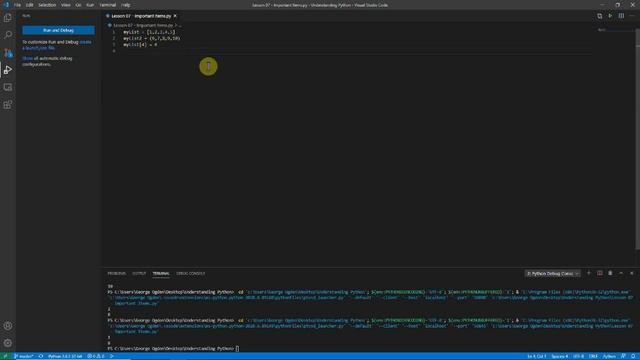Viewport: 640px width, 360px height.
Task: Click the Show automatic debug configurations link
Action: 27,58
